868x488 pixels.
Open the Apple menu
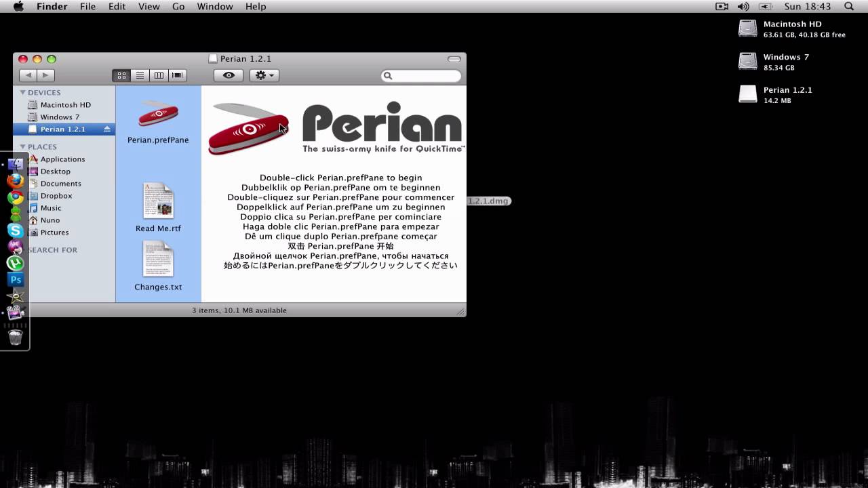pos(18,7)
